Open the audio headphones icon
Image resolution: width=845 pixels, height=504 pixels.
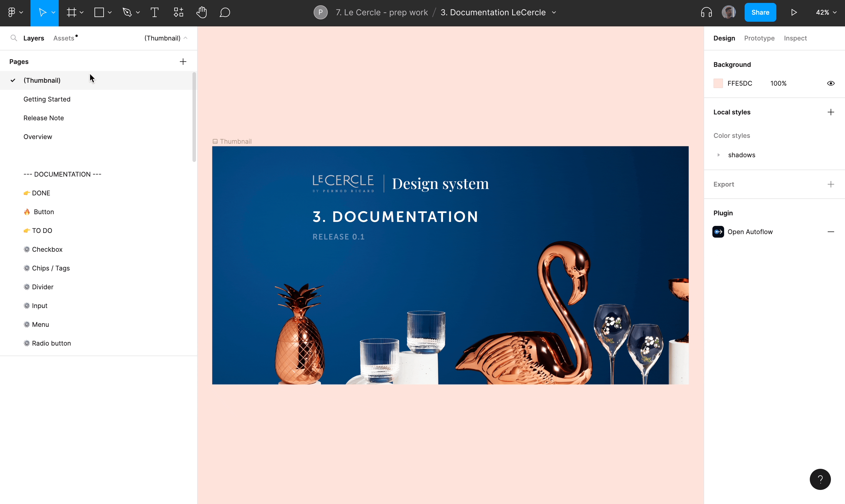[x=706, y=13]
